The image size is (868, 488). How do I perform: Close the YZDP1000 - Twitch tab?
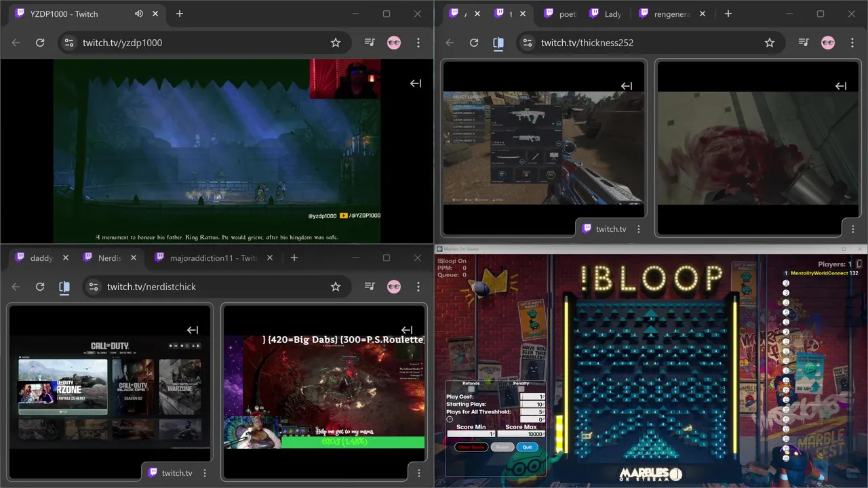pos(156,14)
